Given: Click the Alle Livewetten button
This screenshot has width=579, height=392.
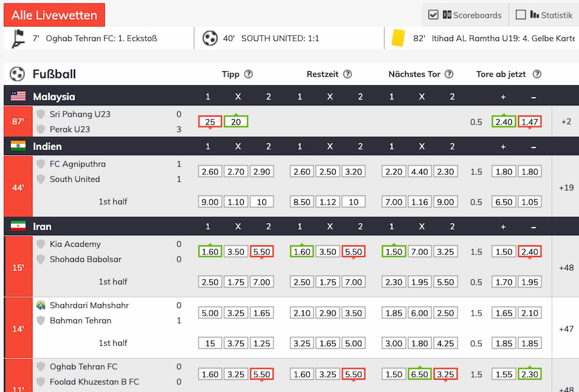Looking at the screenshot, I should [54, 15].
